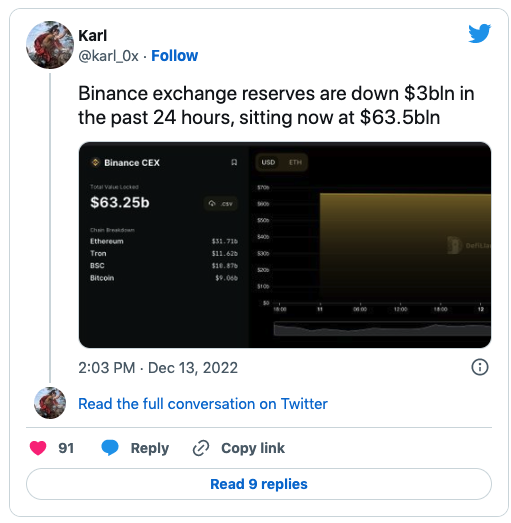The width and height of the screenshot is (511, 523).
Task: Click the Reply text label
Action: [x=149, y=448]
